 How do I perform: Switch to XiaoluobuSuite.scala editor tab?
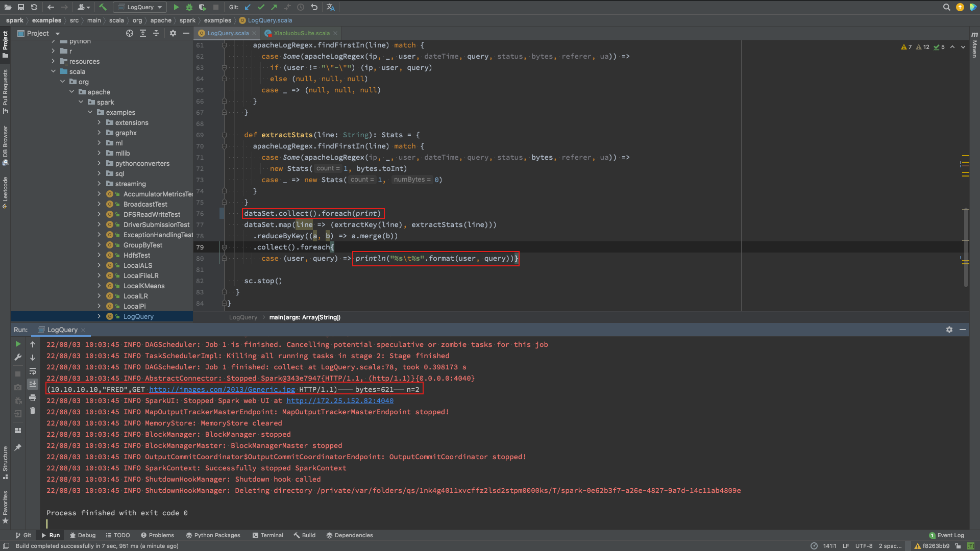click(x=301, y=33)
